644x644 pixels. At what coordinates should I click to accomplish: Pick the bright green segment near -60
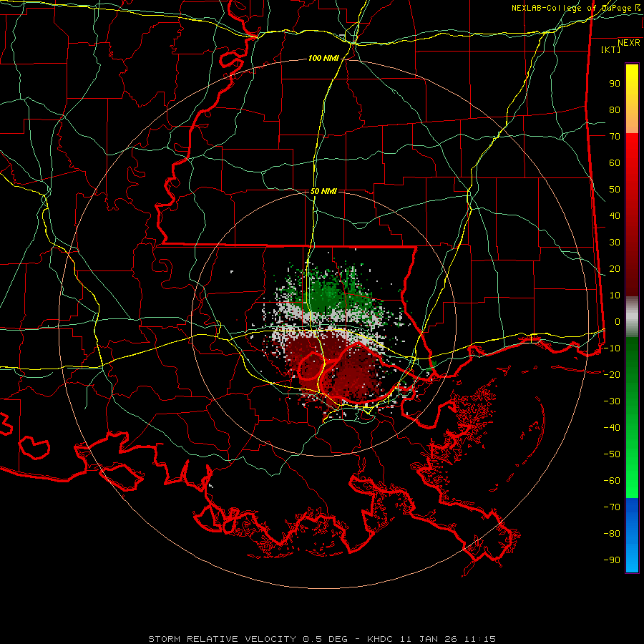(x=632, y=477)
